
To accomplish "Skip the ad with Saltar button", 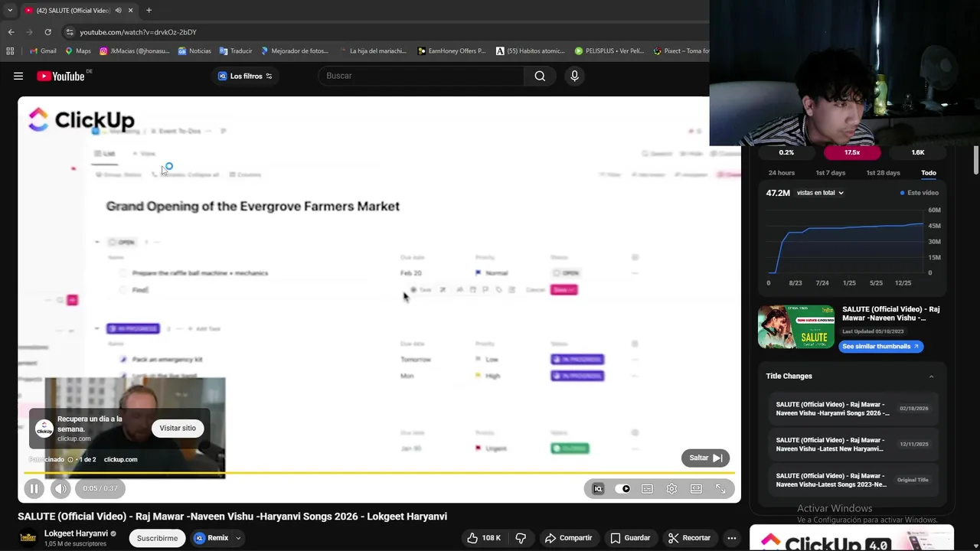I will (x=705, y=458).
